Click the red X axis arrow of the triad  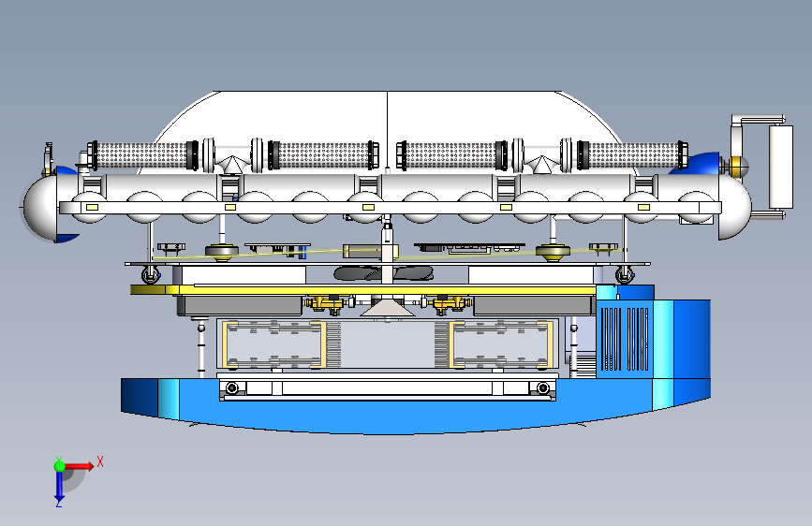(79, 466)
